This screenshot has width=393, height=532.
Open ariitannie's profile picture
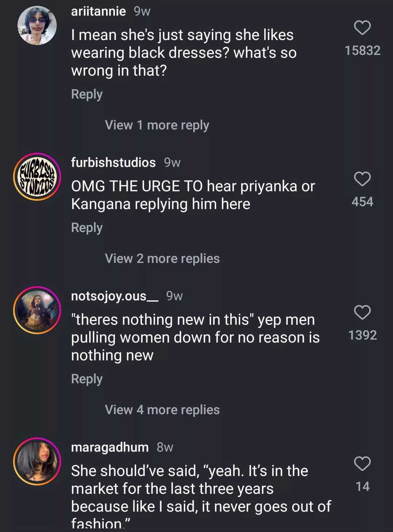pos(37,26)
